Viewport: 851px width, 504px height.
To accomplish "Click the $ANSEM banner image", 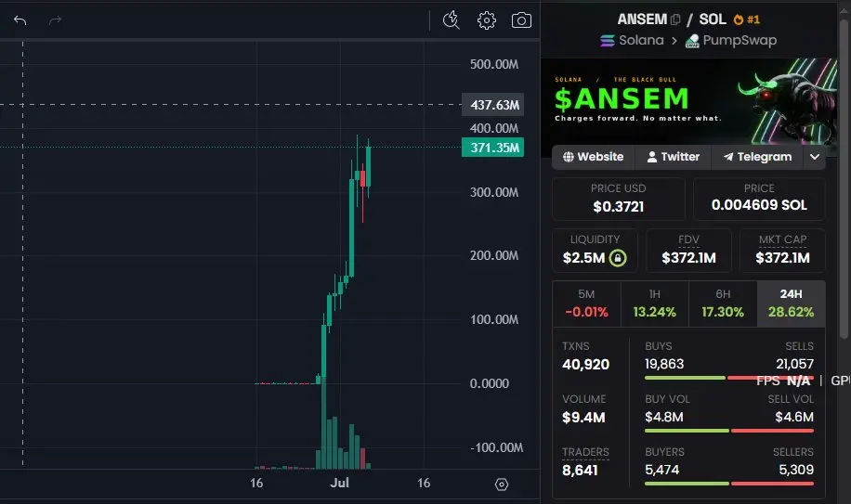I will 688,101.
